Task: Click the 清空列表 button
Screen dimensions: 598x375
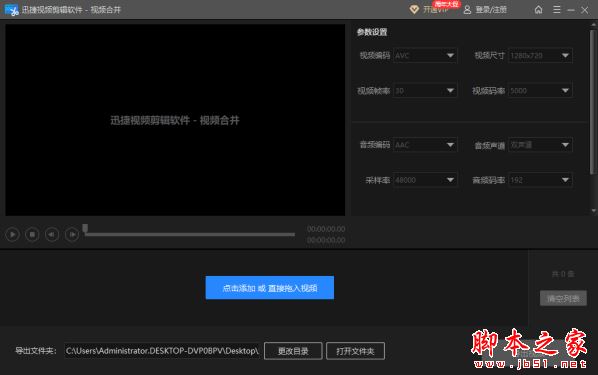Action: (x=563, y=298)
